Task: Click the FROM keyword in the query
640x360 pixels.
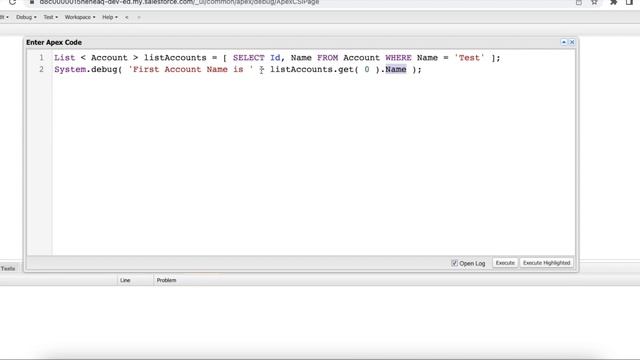Action: (327, 58)
